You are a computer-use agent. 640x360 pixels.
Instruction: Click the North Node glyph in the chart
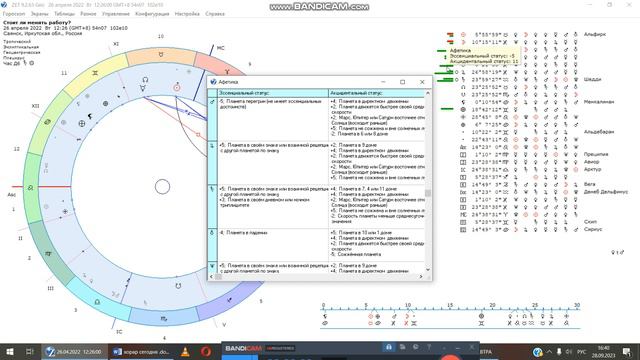click(145, 80)
